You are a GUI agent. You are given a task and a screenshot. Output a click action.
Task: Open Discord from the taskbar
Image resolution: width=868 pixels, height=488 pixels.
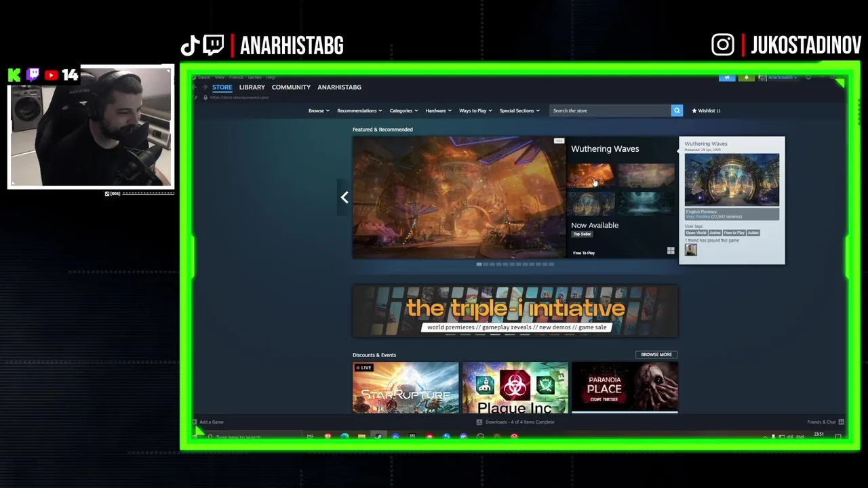[x=463, y=436]
